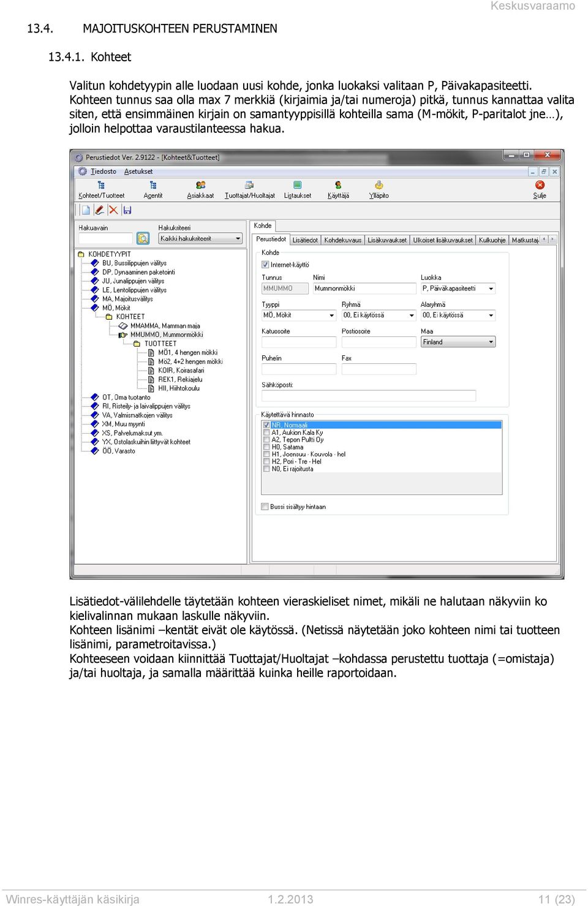Click into the Hakuavain search field
This screenshot has height=906, width=588.
tap(105, 238)
